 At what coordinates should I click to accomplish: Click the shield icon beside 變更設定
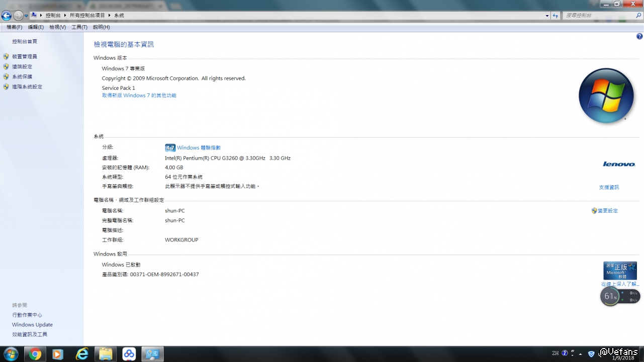tap(594, 211)
